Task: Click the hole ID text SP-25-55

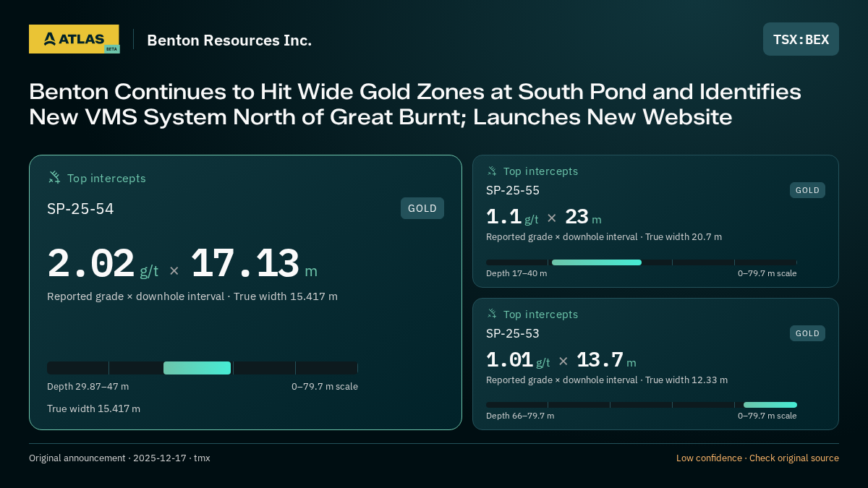Action: click(513, 190)
